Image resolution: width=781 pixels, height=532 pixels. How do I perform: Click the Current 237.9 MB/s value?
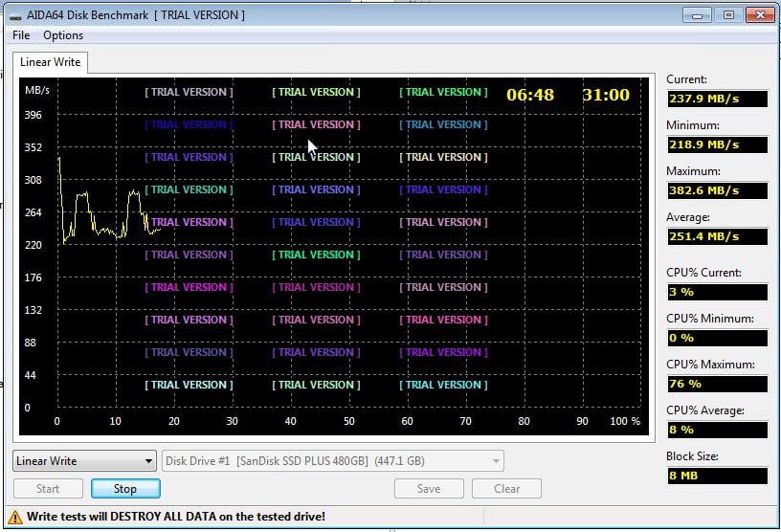tap(717, 99)
